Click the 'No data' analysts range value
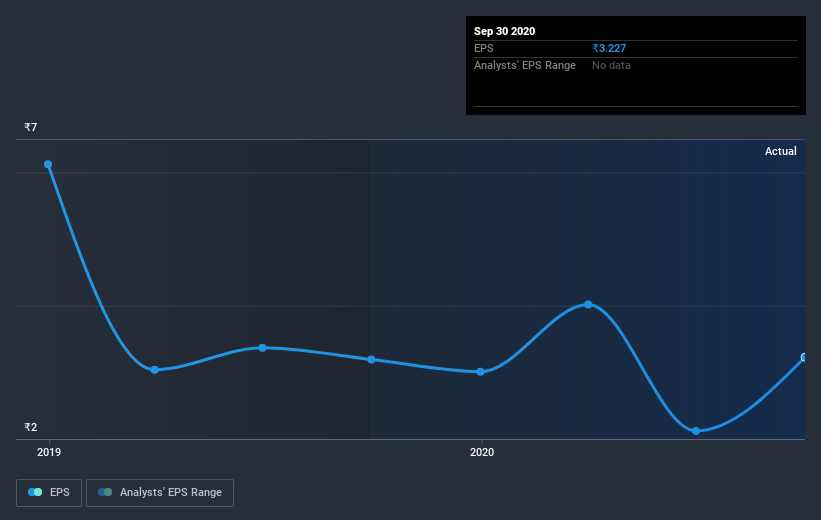 [611, 65]
